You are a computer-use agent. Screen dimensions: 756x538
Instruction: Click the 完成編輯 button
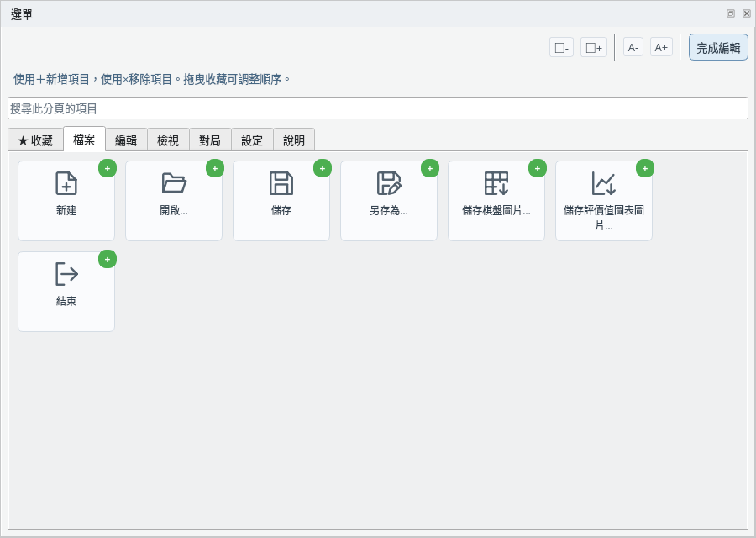718,47
